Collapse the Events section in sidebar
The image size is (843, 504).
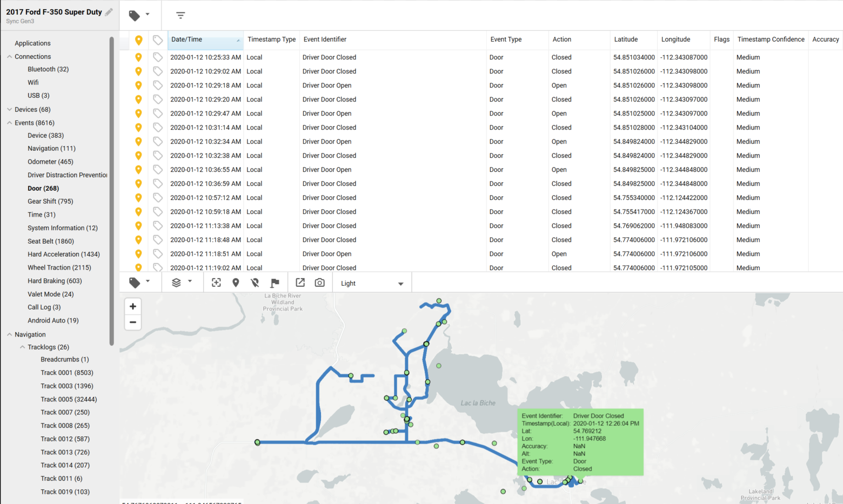9,123
